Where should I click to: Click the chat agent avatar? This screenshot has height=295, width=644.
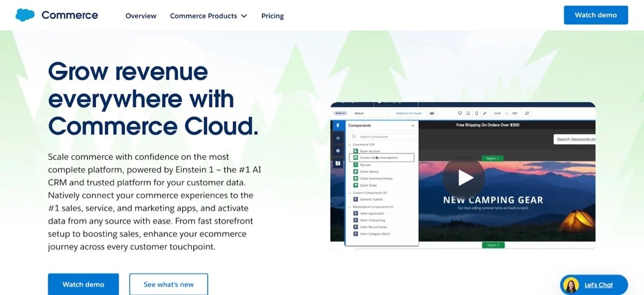pos(572,285)
